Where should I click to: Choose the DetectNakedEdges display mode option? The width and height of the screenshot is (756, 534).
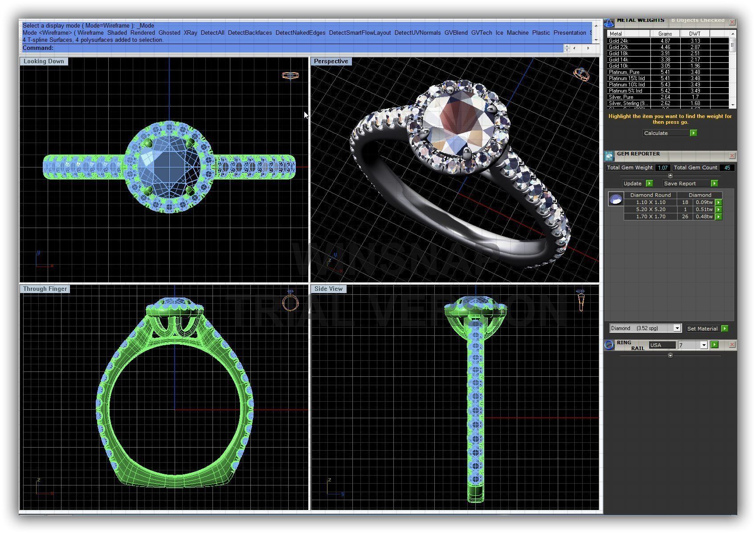click(x=300, y=33)
